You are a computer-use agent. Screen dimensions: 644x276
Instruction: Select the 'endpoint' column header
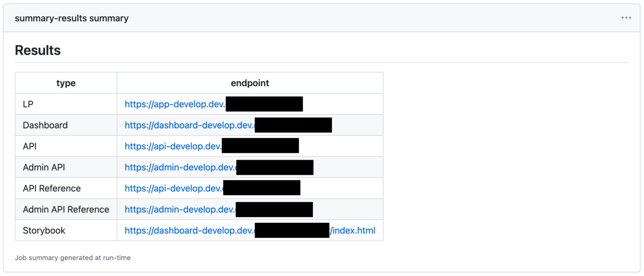250,83
